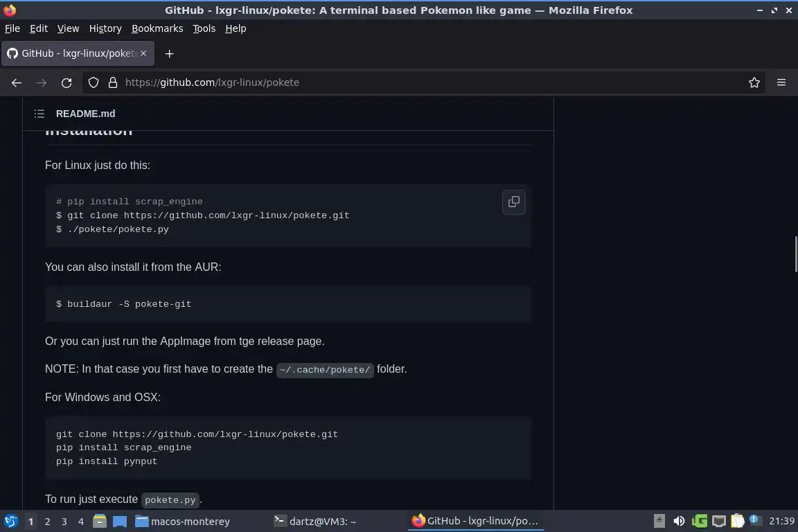
Task: Click the inline 'pokete.py' code at bottom
Action: point(170,500)
